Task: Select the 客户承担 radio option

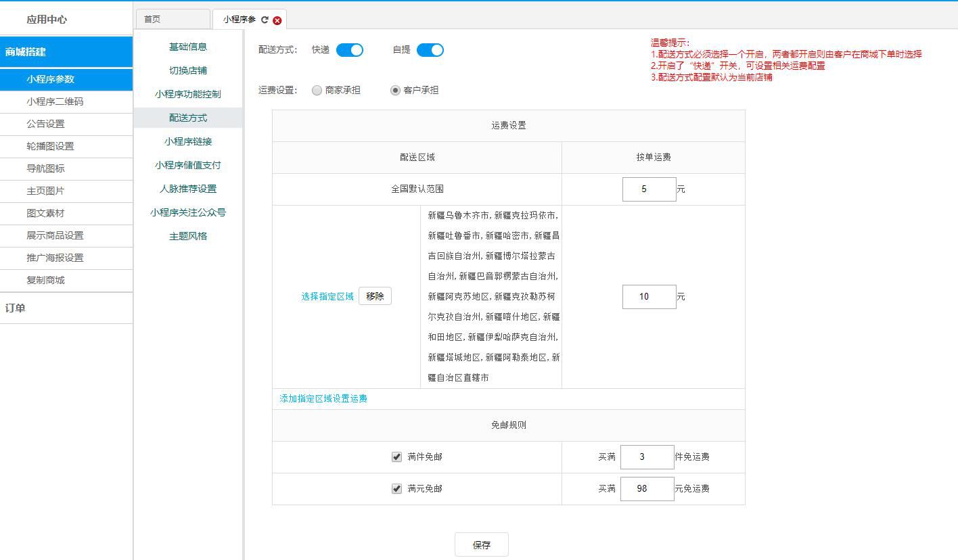Action: point(395,90)
